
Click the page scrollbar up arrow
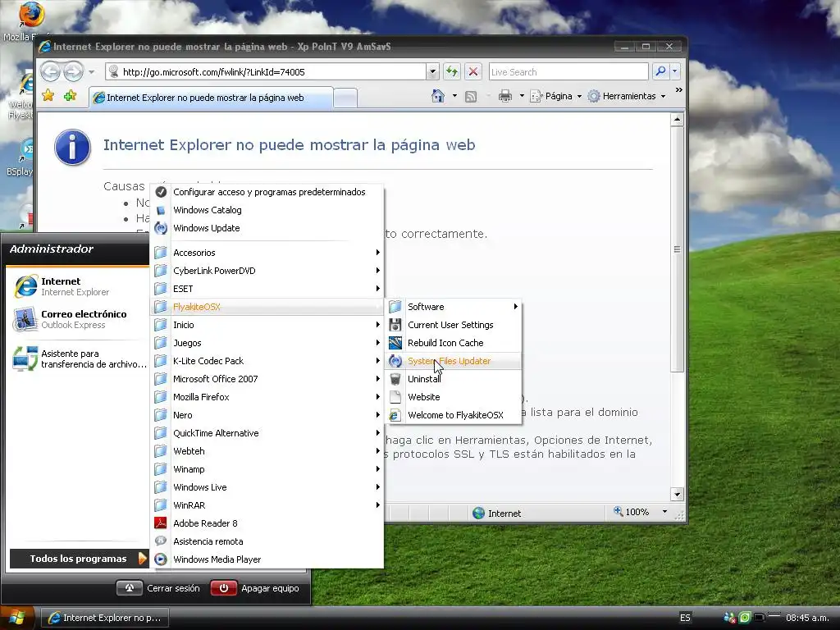tap(677, 119)
